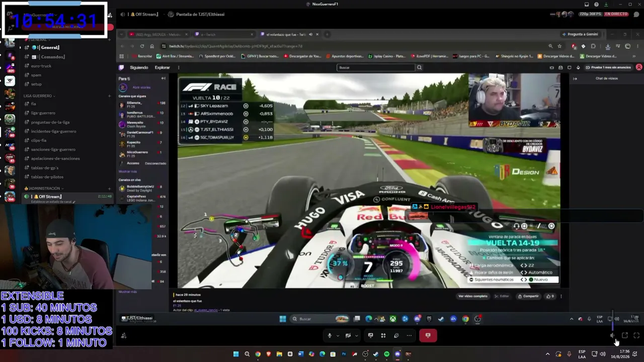Click the Twitch search magnifier button

tap(419, 67)
